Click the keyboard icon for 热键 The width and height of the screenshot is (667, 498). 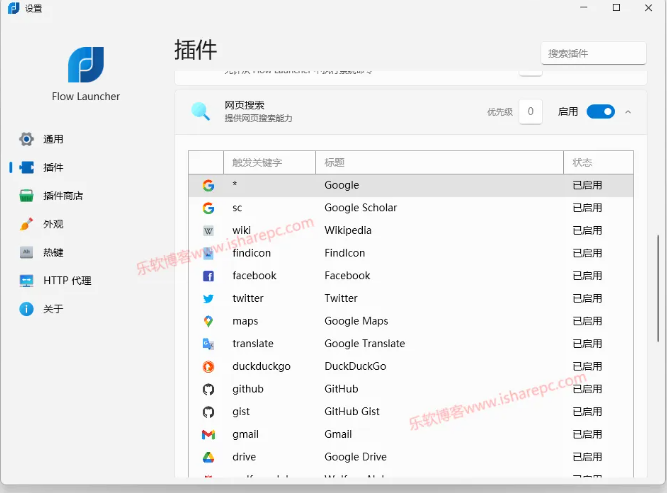[x=26, y=252]
